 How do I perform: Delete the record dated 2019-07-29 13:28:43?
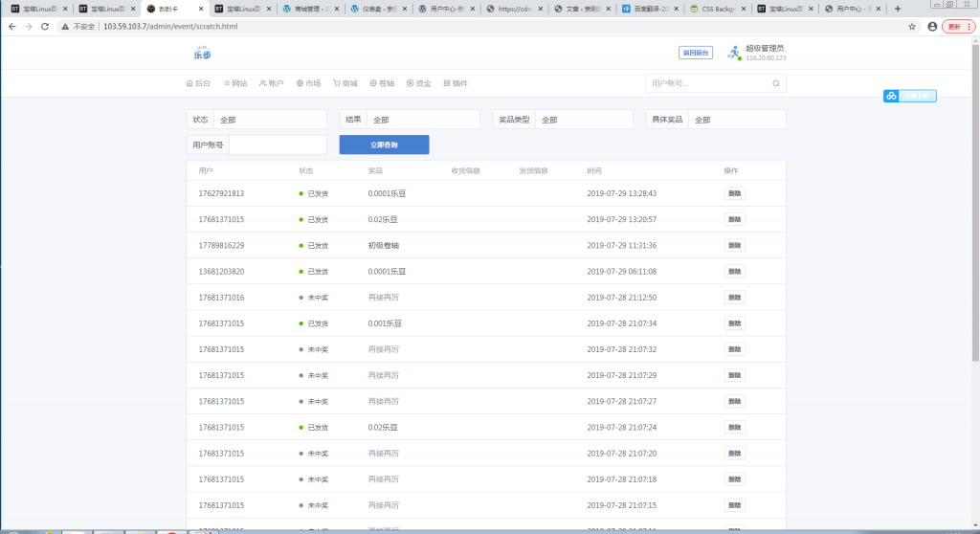[x=734, y=193]
